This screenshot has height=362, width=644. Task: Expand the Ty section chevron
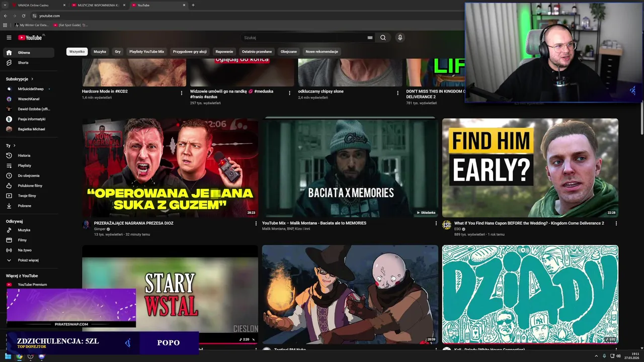14,146
